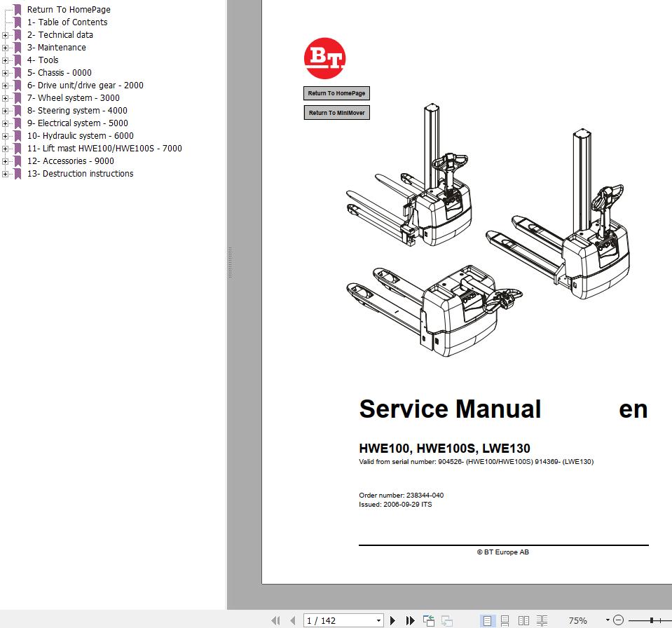
Task: Open the page number dropdown arrow
Action: click(378, 620)
